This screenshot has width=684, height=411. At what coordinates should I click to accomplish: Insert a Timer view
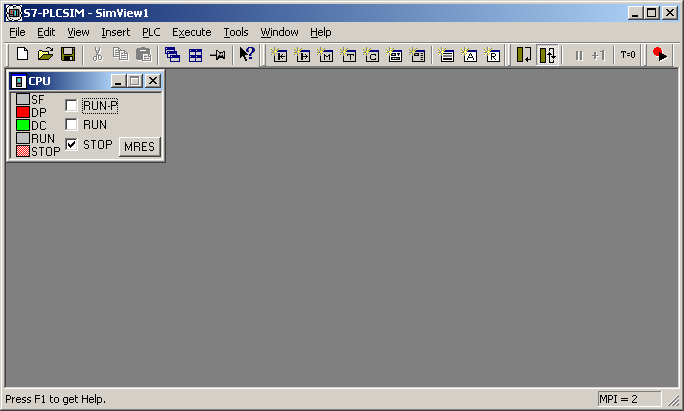[349, 55]
